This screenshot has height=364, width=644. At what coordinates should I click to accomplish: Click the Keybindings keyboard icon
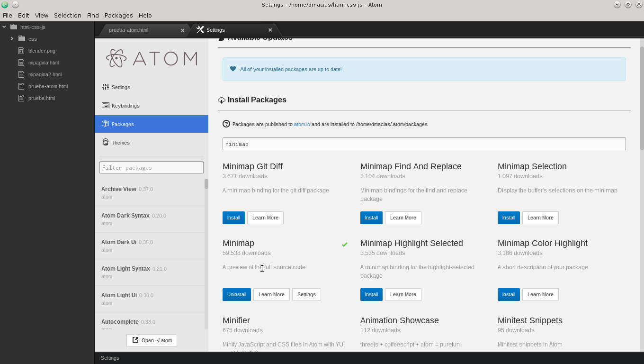(105, 105)
